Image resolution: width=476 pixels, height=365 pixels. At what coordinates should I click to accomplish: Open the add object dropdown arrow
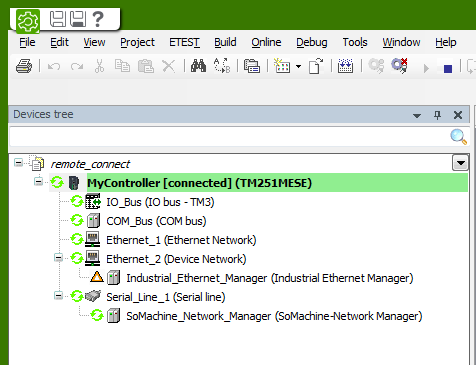(x=298, y=66)
